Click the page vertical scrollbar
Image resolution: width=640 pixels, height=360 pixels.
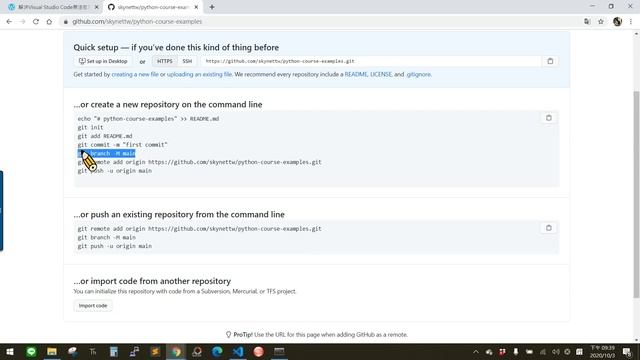click(x=636, y=194)
